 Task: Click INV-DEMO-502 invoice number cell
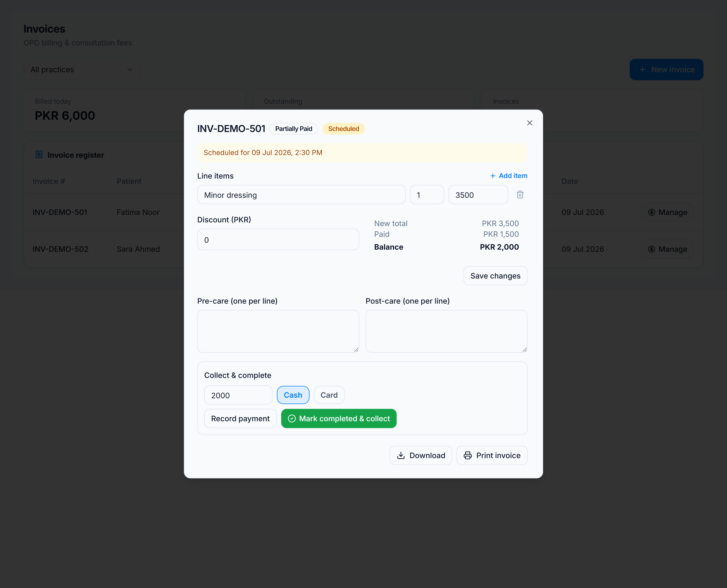[x=60, y=249]
